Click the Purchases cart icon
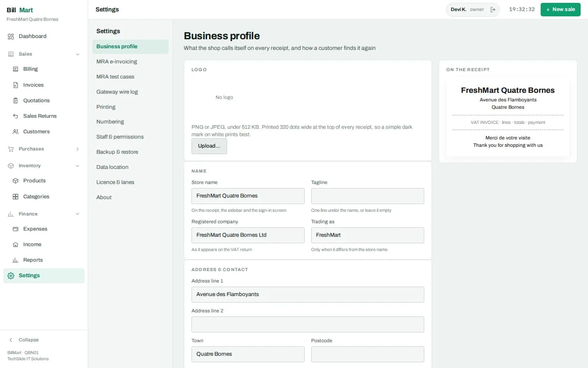This screenshot has width=588, height=368. [x=11, y=149]
